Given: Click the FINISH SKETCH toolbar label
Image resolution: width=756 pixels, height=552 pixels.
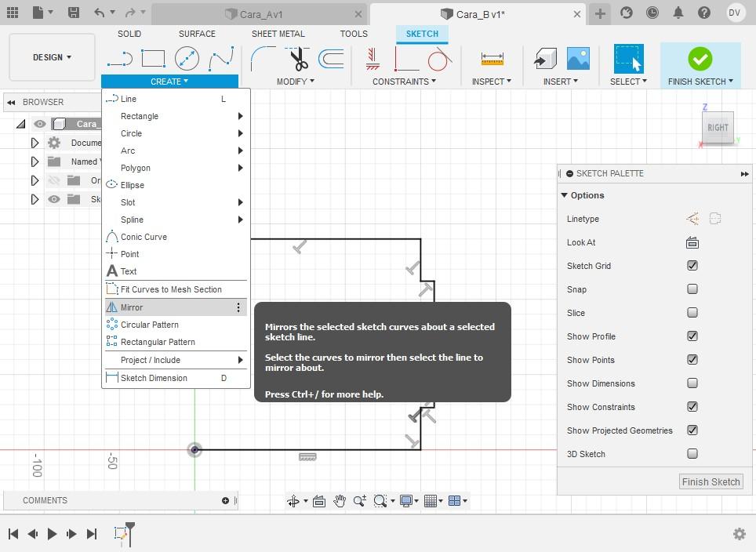Looking at the screenshot, I should (700, 82).
